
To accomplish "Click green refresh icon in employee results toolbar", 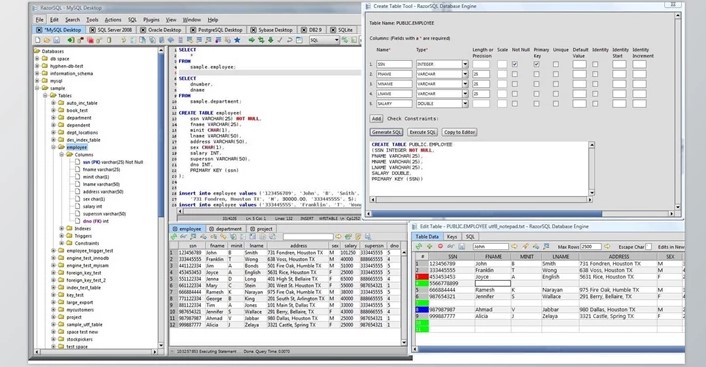I will coord(174,236).
